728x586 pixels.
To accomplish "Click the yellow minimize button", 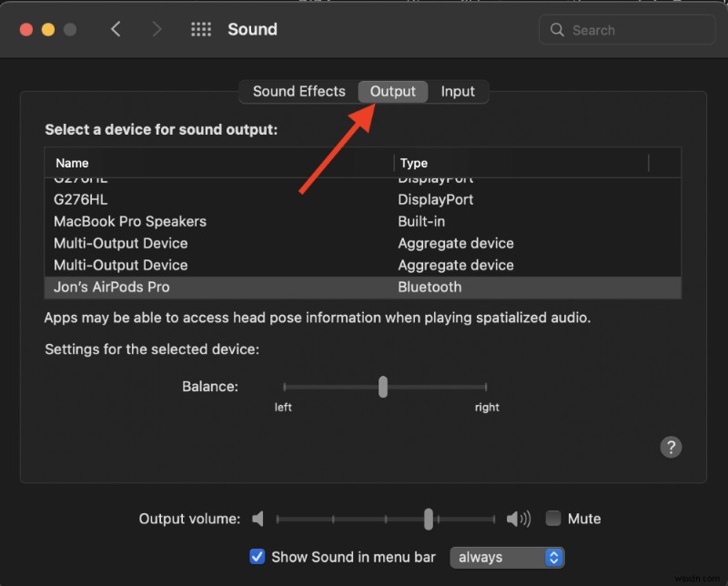I will (x=48, y=29).
